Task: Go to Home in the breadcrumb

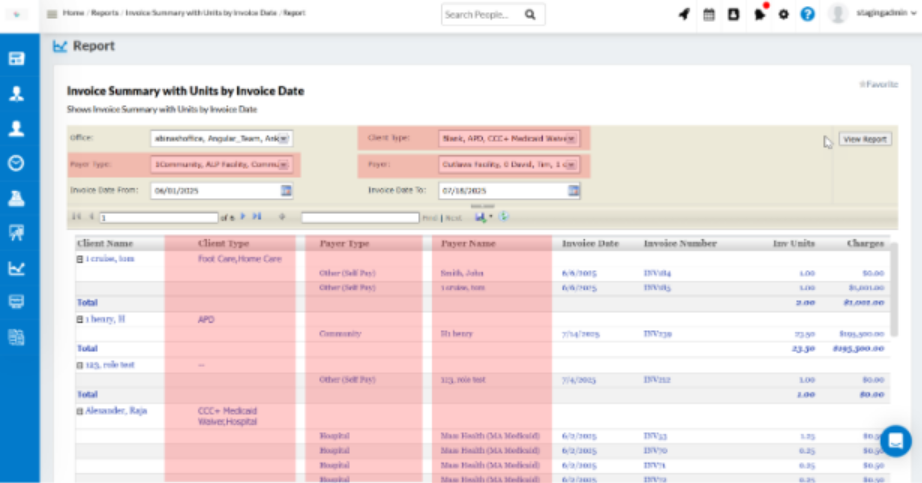Action: pos(74,13)
